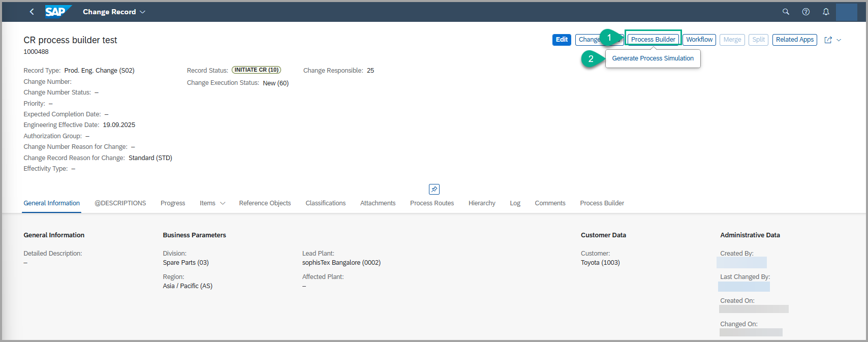This screenshot has width=868, height=342.
Task: Click the Related Apps button
Action: pos(794,40)
